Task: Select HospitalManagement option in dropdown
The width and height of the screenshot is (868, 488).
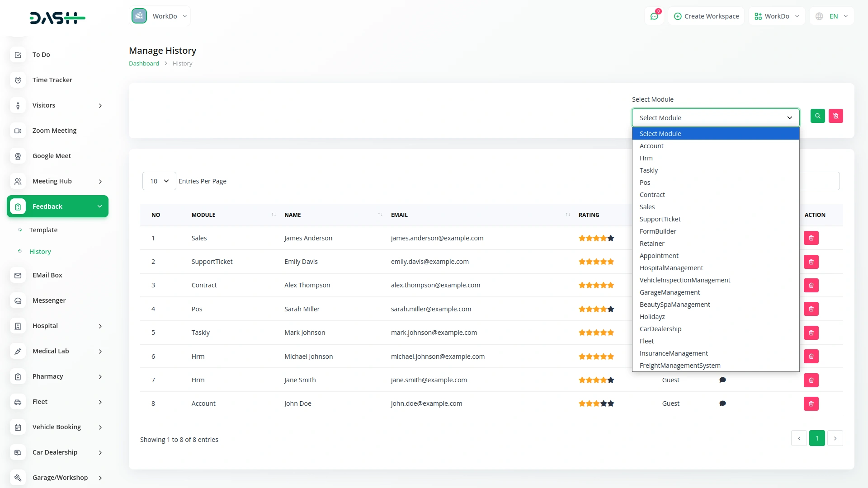Action: click(671, 268)
